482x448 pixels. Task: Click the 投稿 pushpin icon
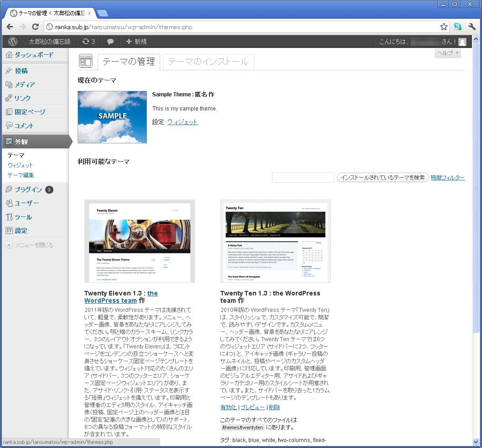pos(9,71)
